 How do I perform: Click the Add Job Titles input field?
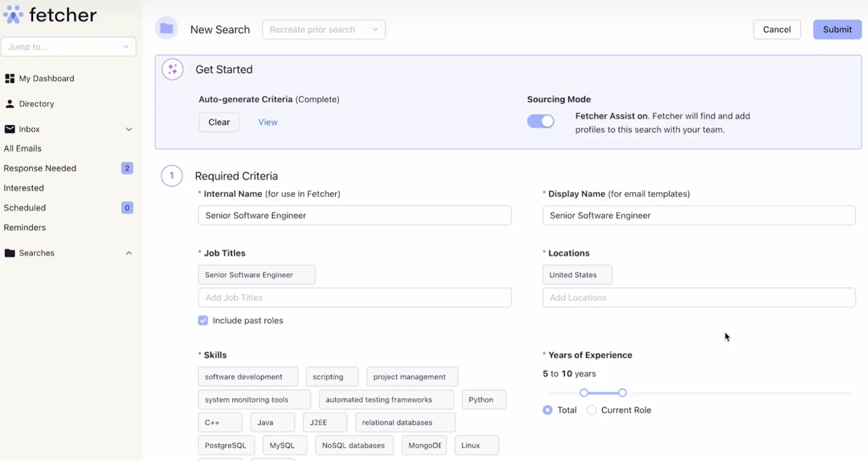tap(354, 297)
